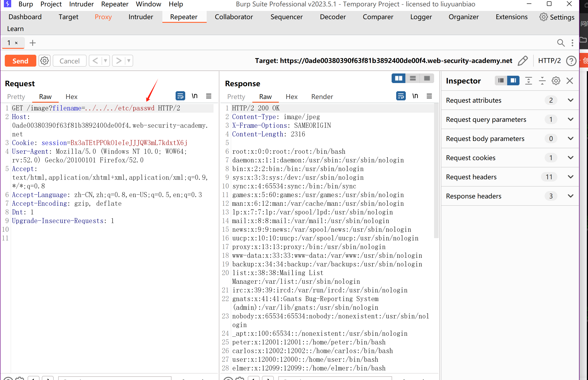Select side-by-side response layout icon
Image resolution: width=588 pixels, height=380 pixels.
(398, 78)
